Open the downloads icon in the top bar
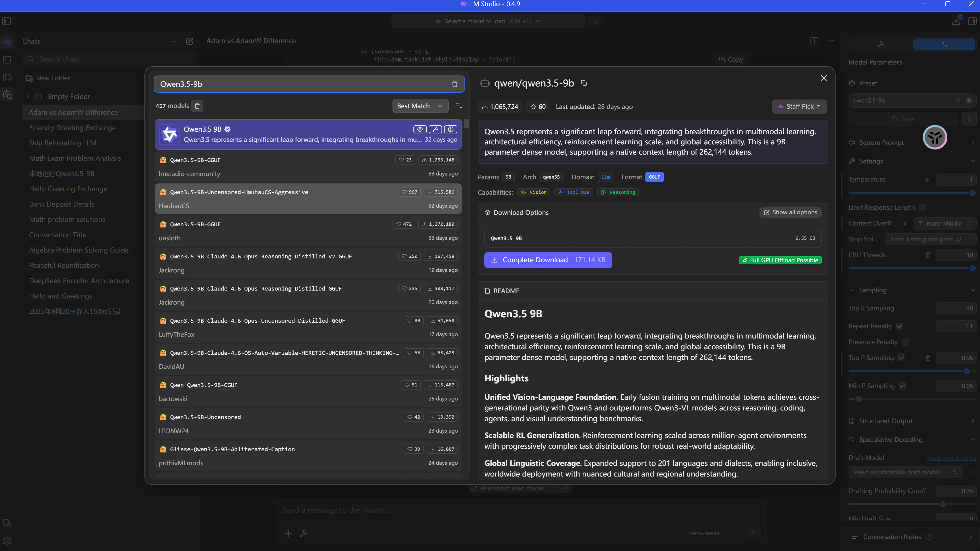 pos(956,21)
